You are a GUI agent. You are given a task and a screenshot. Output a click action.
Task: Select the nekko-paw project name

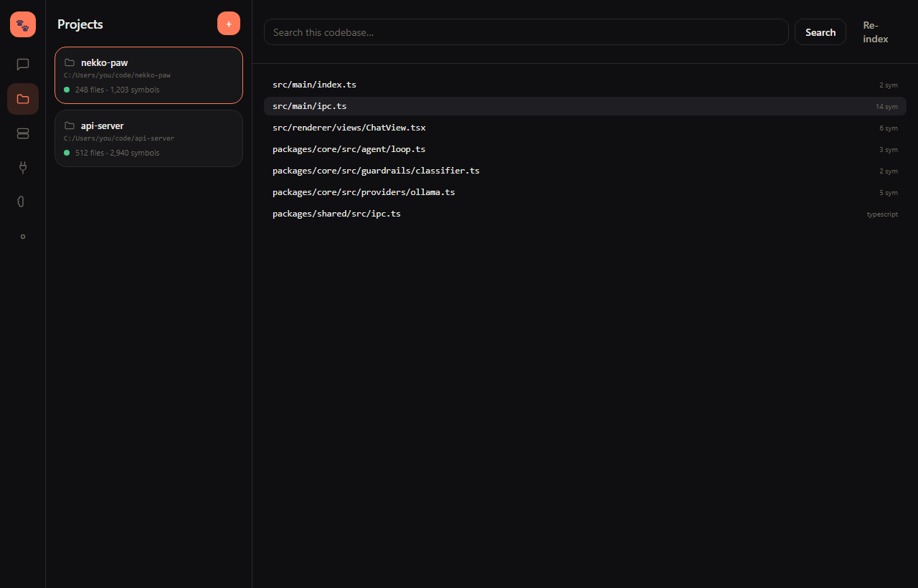pyautogui.click(x=104, y=62)
